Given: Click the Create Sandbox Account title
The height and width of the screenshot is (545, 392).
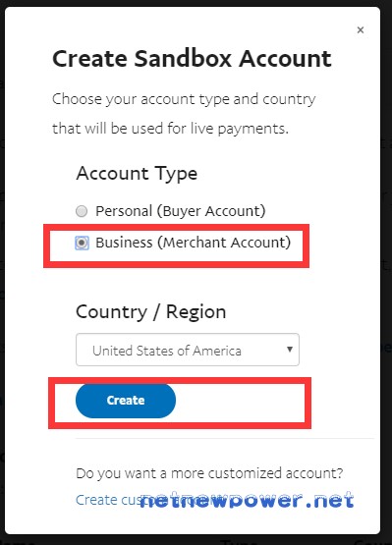Looking at the screenshot, I should (x=192, y=58).
